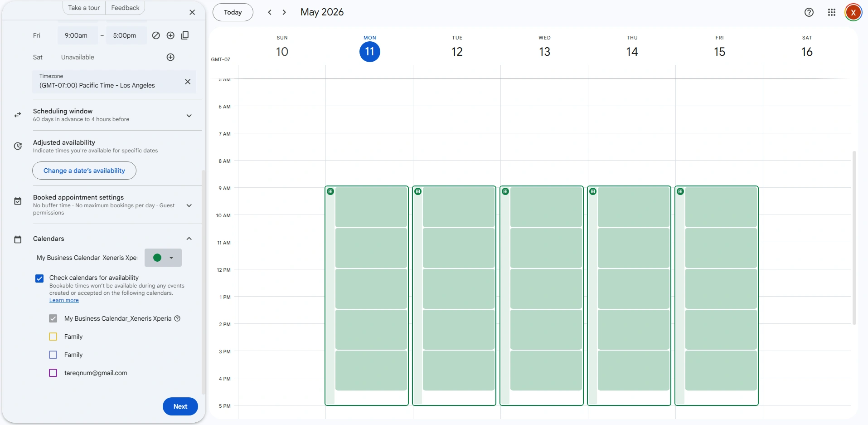This screenshot has height=425, width=868.
Task: Expand the Scheduling window section
Action: 189,116
